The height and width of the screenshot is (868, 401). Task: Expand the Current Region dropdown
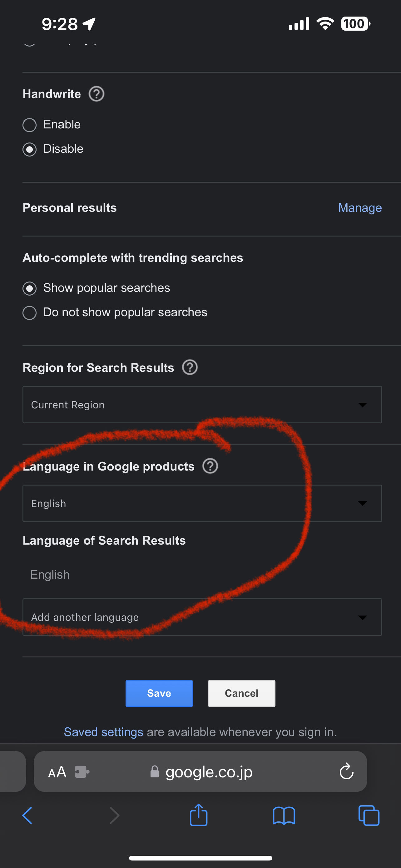pos(202,404)
